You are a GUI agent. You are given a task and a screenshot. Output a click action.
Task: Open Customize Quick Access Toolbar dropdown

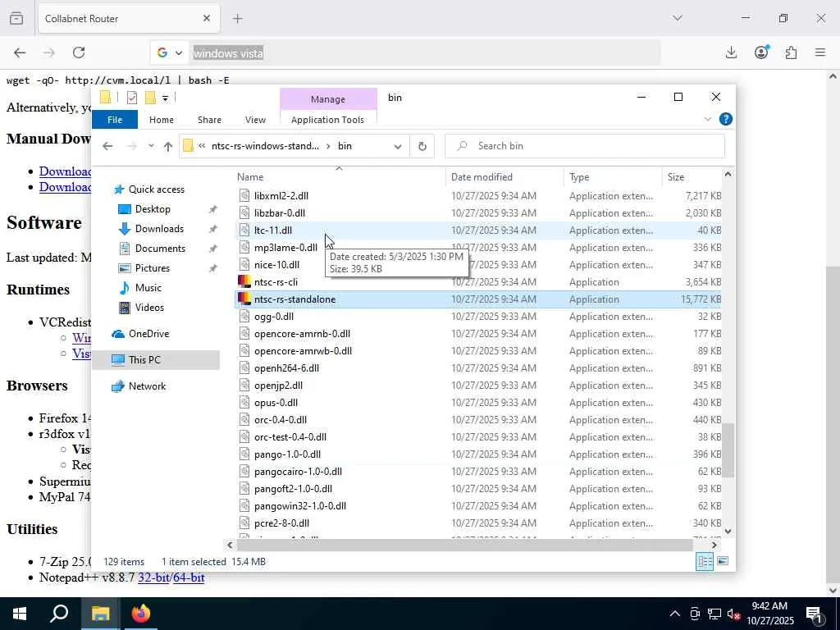(165, 98)
